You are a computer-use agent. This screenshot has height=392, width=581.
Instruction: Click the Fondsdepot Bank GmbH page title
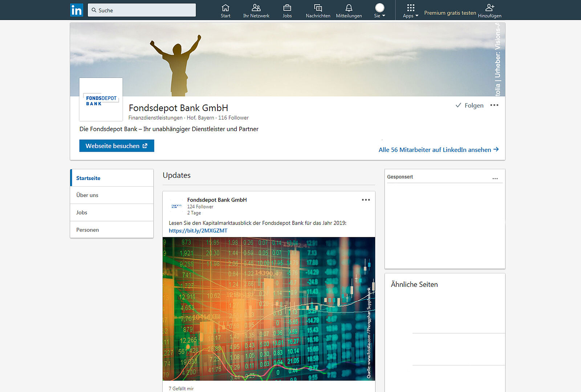[178, 108]
